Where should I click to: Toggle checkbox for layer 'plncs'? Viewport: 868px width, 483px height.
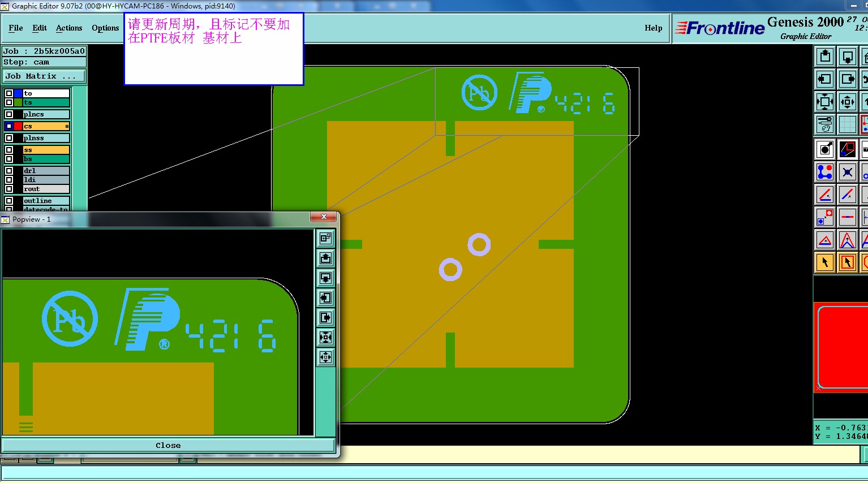(x=9, y=114)
